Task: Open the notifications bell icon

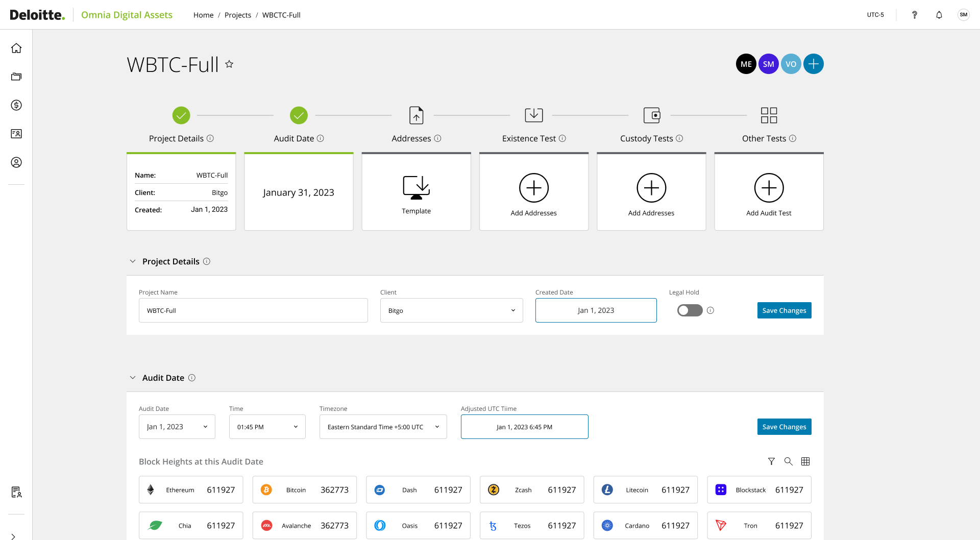Action: [x=939, y=14]
